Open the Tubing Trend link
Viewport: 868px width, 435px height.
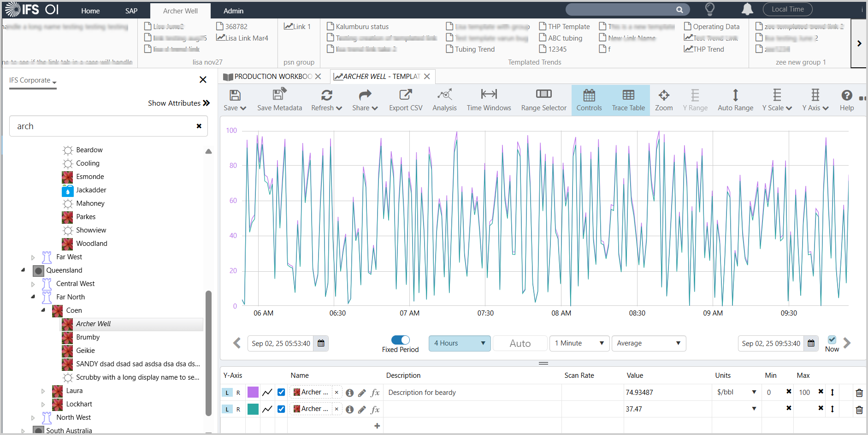click(x=474, y=49)
